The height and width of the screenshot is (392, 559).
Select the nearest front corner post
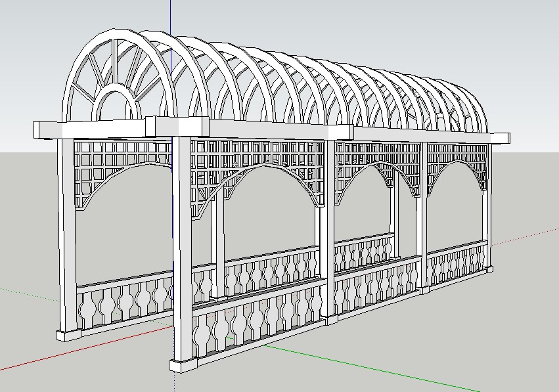click(183, 248)
